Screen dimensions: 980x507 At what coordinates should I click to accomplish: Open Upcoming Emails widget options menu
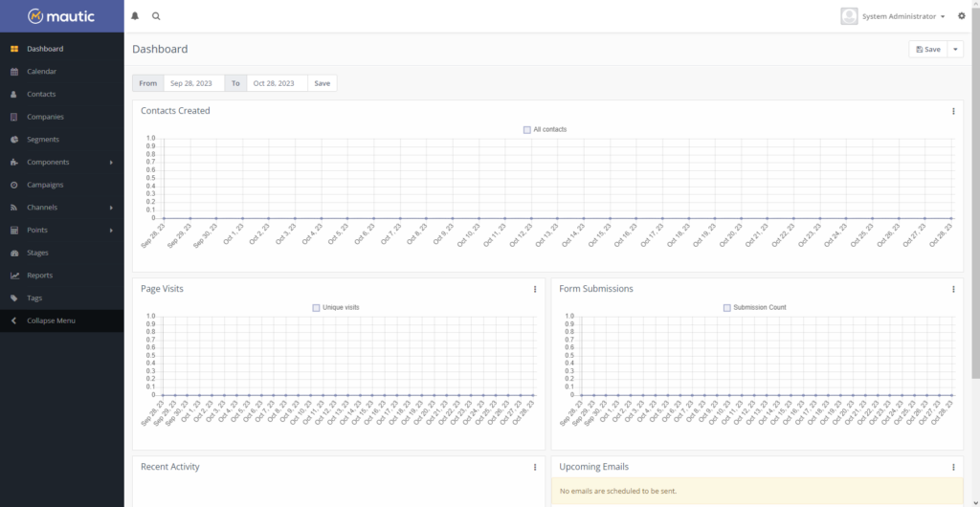tap(953, 467)
